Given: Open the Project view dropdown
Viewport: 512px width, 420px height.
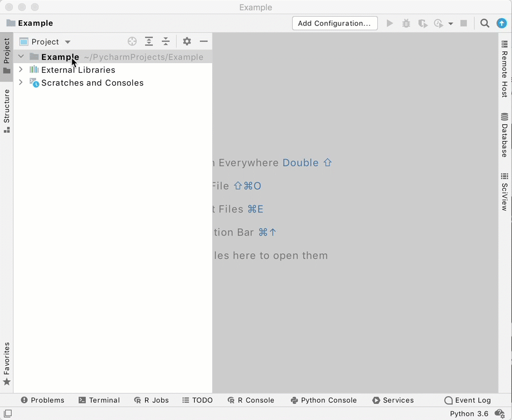Looking at the screenshot, I should pos(45,42).
